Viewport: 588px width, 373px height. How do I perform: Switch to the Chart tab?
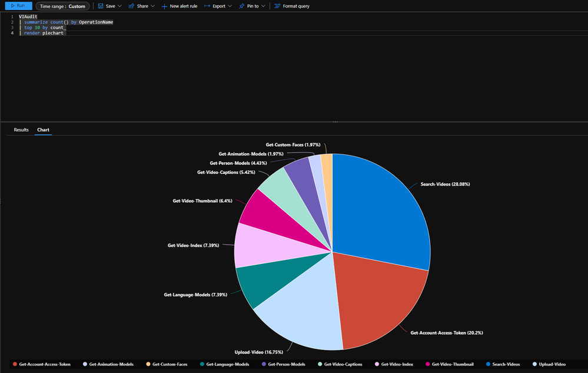click(43, 130)
